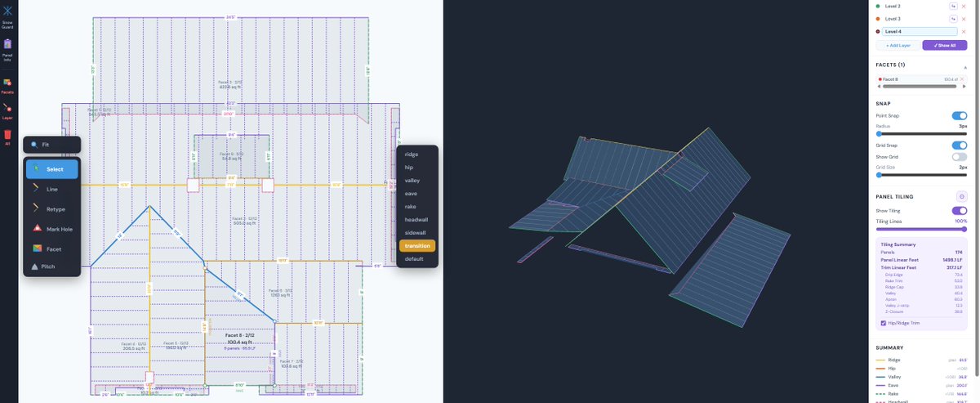
Task: Choose the Mark Hole tool
Action: pyautogui.click(x=52, y=229)
